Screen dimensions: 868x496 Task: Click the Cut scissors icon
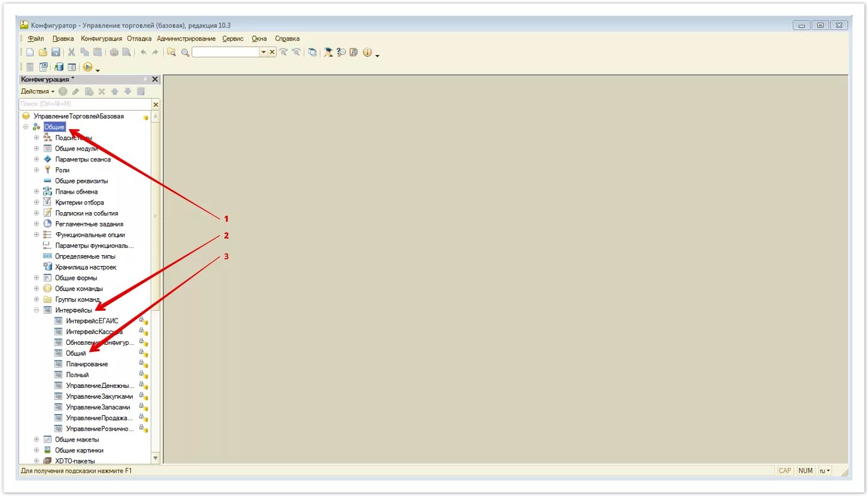(x=71, y=52)
